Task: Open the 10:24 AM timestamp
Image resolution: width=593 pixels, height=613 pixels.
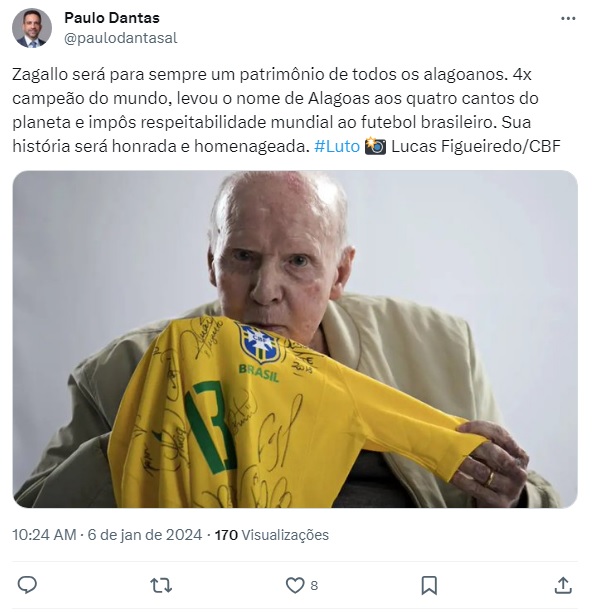Action: pos(44,534)
